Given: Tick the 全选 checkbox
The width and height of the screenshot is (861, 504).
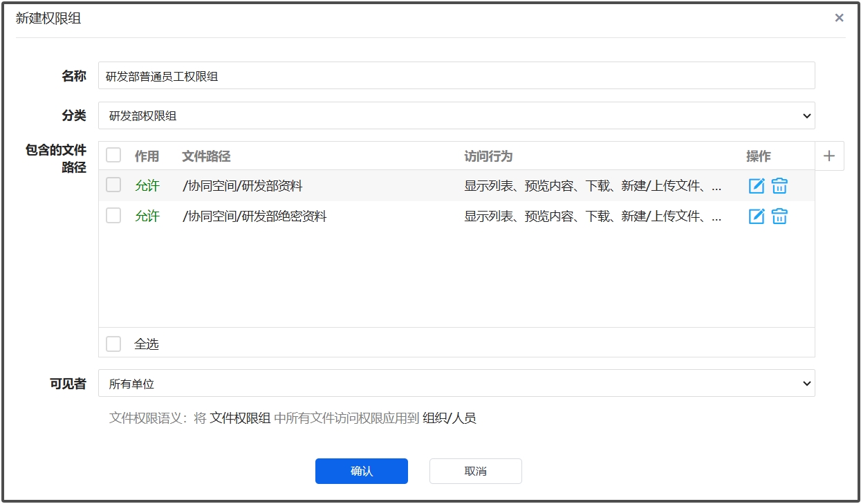Looking at the screenshot, I should pyautogui.click(x=113, y=344).
